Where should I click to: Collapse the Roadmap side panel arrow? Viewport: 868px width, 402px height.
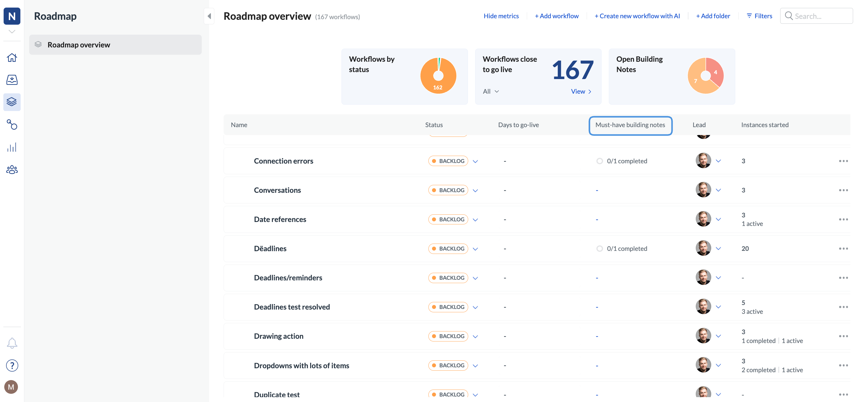[209, 16]
